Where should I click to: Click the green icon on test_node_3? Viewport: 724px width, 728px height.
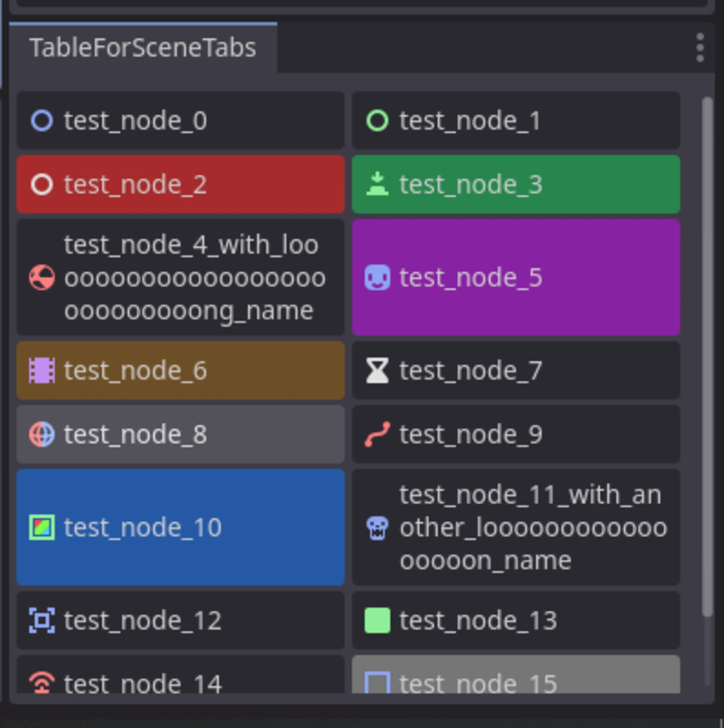[x=378, y=184]
